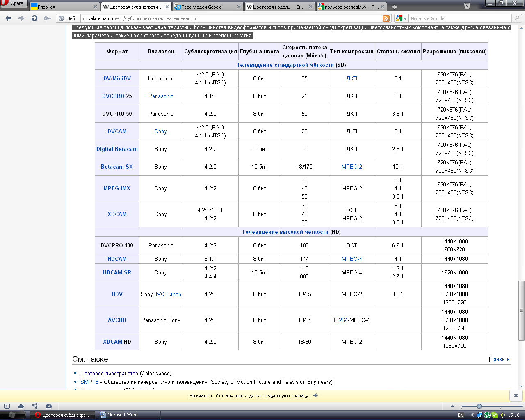This screenshot has width=525, height=420.
Task: Reload the page with the refresh icon
Action: coord(34,18)
